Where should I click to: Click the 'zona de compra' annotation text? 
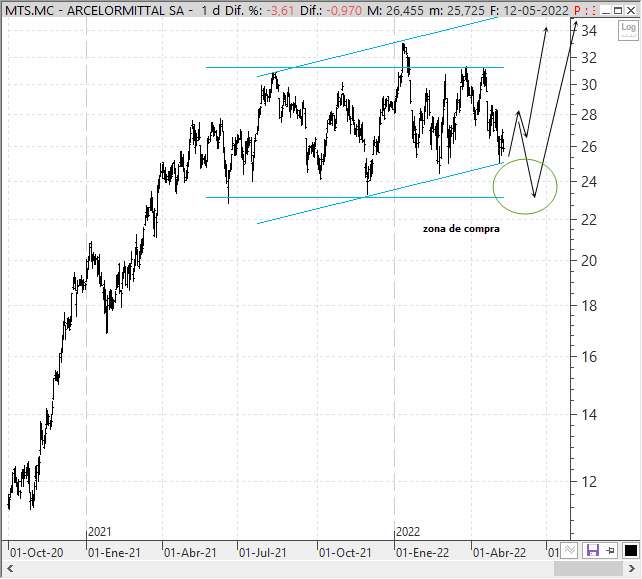coord(461,229)
